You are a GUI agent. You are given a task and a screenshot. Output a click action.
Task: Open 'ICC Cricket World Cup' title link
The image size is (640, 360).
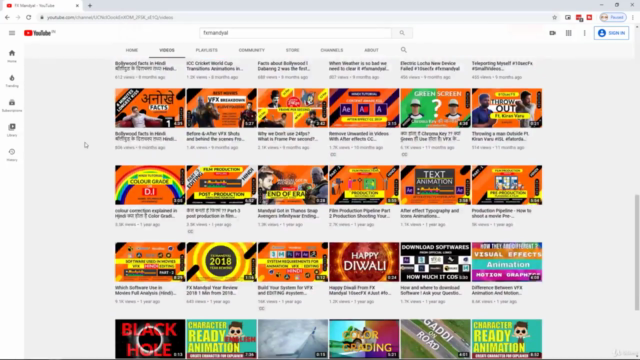pos(214,66)
